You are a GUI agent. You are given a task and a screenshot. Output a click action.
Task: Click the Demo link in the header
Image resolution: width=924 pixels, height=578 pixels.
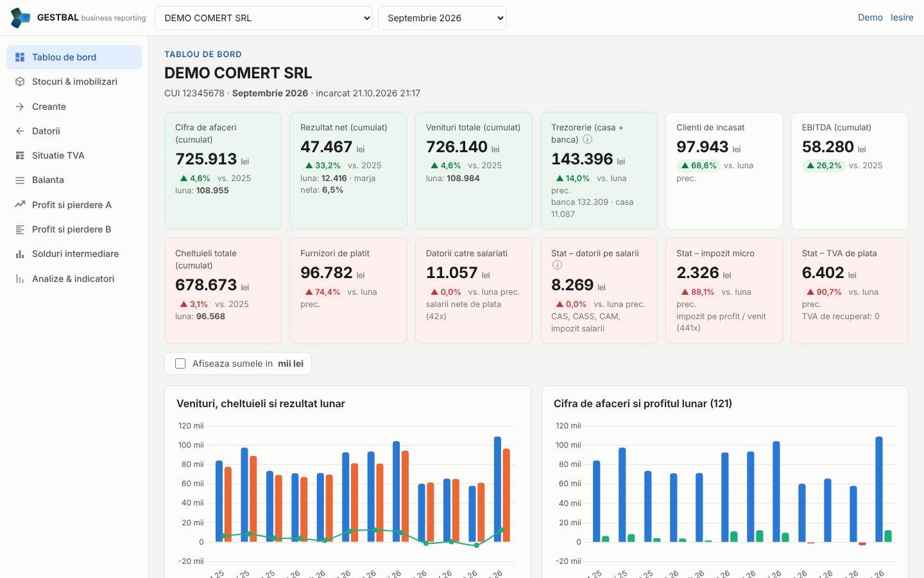870,17
